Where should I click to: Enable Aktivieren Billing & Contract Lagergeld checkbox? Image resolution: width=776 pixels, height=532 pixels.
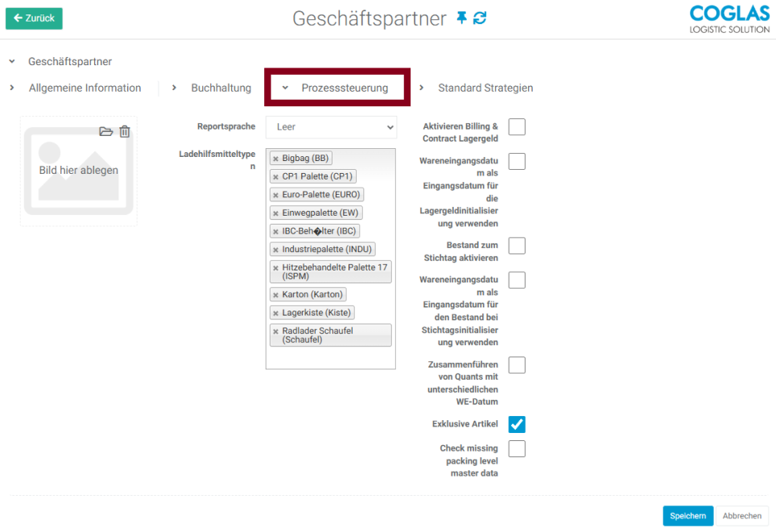pyautogui.click(x=517, y=127)
